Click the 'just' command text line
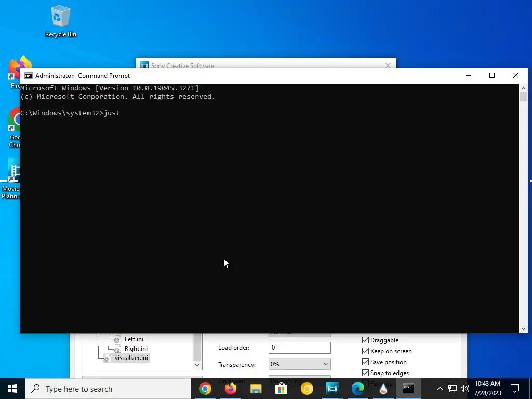 pos(70,113)
